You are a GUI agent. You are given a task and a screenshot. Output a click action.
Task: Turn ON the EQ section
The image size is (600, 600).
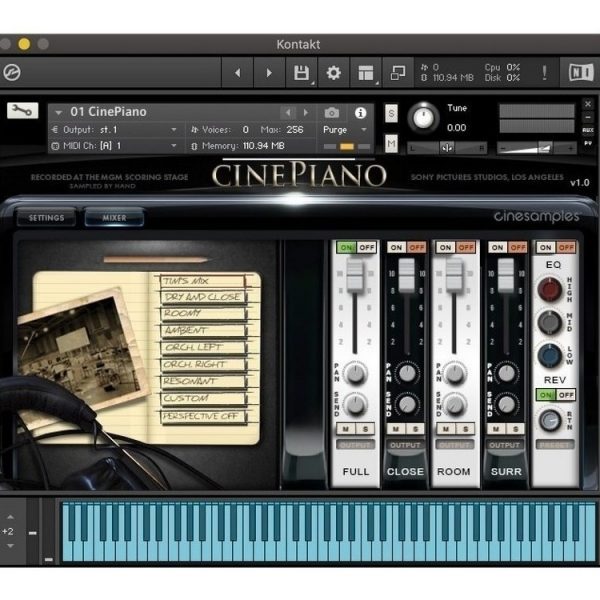tap(546, 248)
